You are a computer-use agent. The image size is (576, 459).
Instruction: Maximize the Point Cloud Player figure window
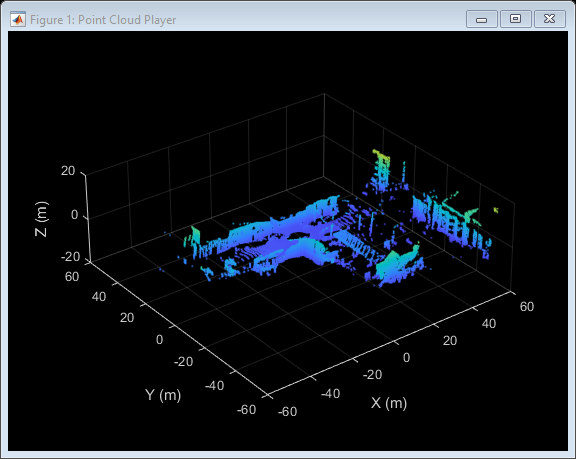pos(515,19)
